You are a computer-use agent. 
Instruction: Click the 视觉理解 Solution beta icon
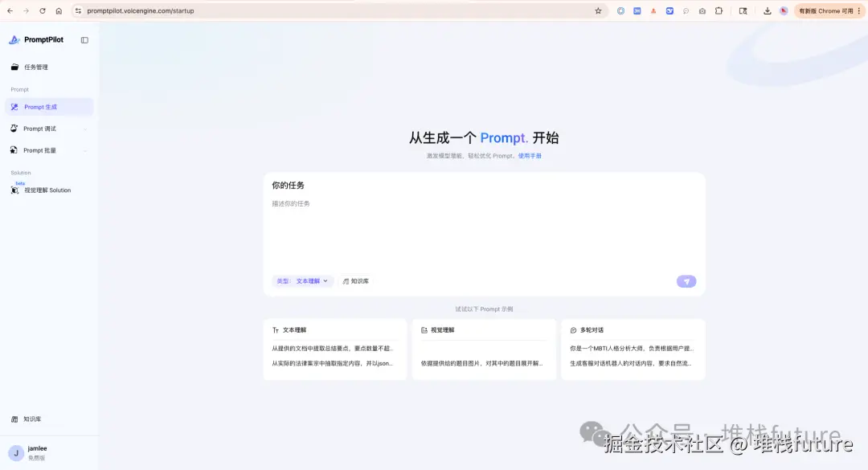tap(16, 188)
